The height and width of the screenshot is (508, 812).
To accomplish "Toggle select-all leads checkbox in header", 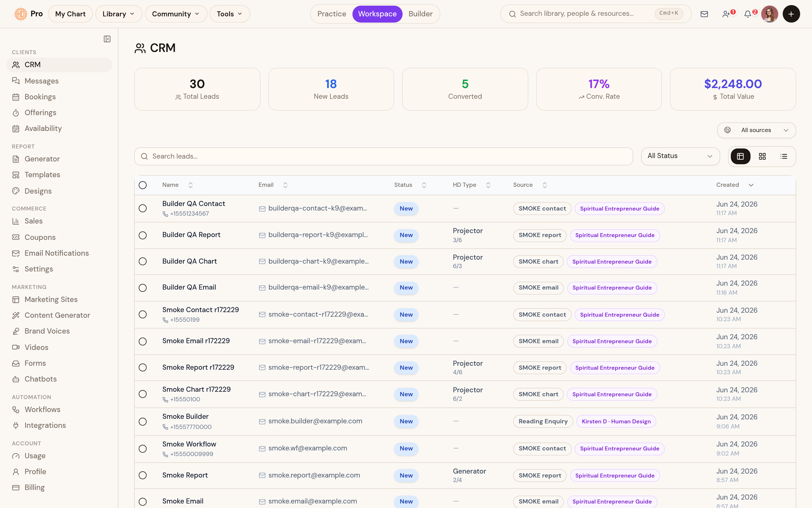I will click(143, 185).
